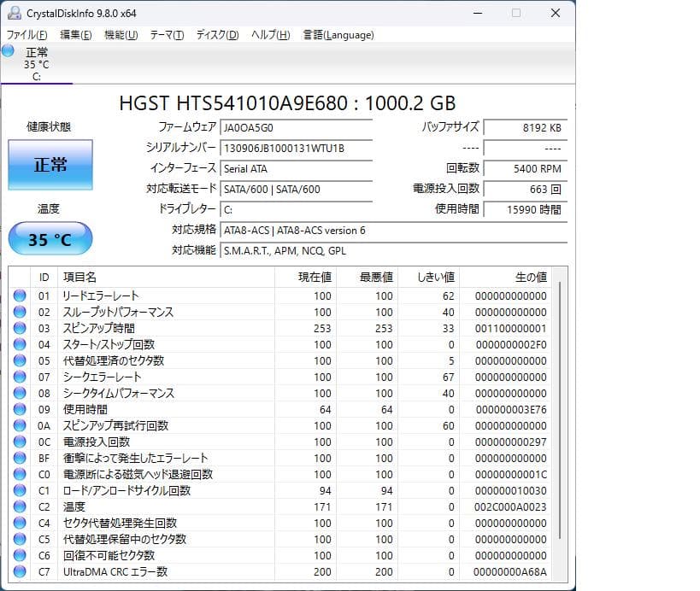The height and width of the screenshot is (591, 700).
Task: Click raw value 0000000002F0 in row 04
Action: [x=511, y=345]
